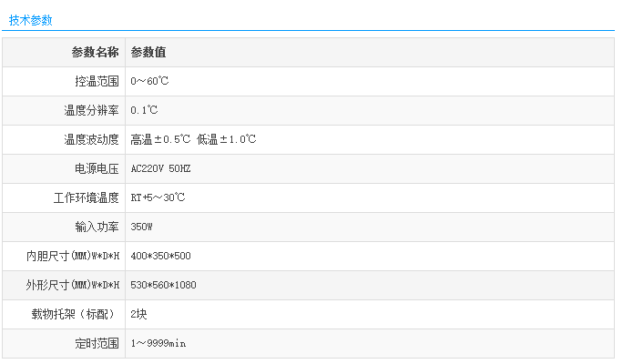Select the 控温范围 label cell
This screenshot has height=364, width=623.
(x=97, y=81)
